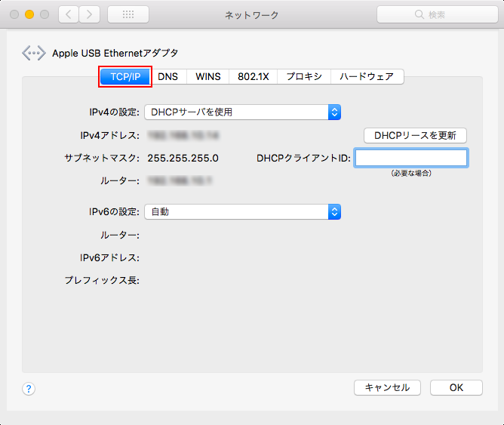Click the forward navigation arrow
Viewport: 504px width, 425px height.
pyautogui.click(x=90, y=14)
